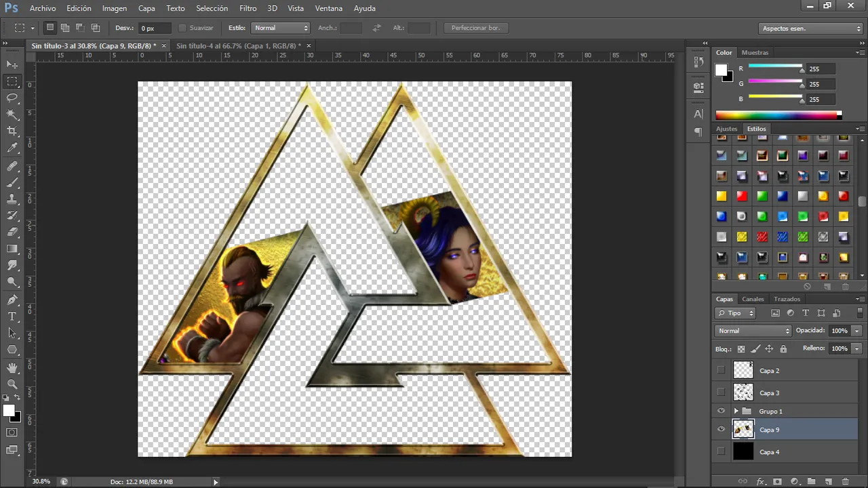Screen dimensions: 868x488
Task: Choose the subtract from selection icon
Action: pyautogui.click(x=80, y=28)
